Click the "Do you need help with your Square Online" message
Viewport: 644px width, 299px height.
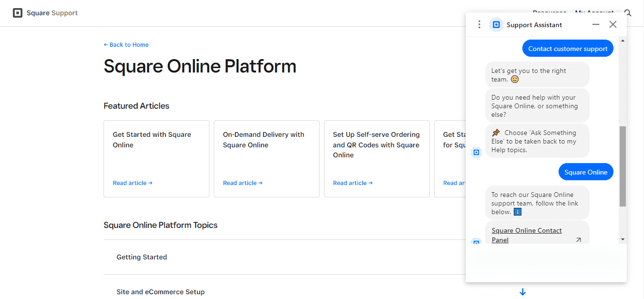[x=538, y=106]
